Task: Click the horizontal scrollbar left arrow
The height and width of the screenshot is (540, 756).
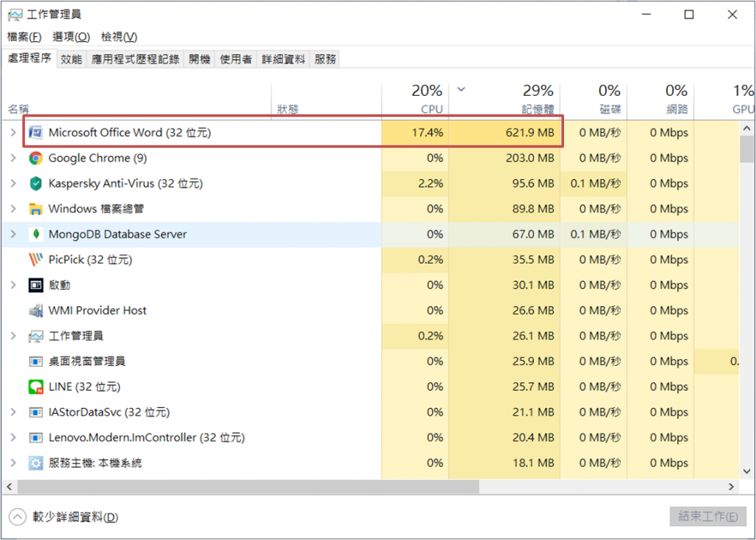Action: click(x=9, y=487)
